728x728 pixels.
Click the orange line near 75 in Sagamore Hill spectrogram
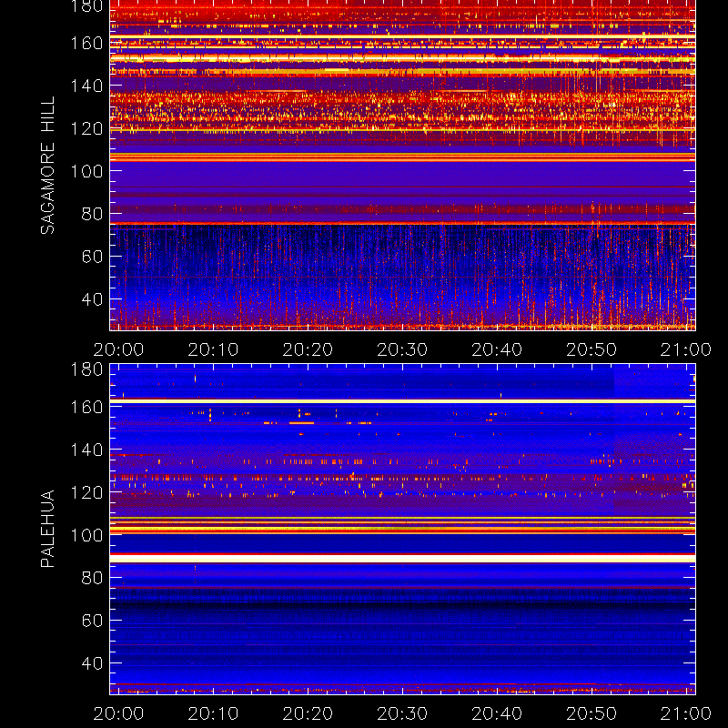402,223
